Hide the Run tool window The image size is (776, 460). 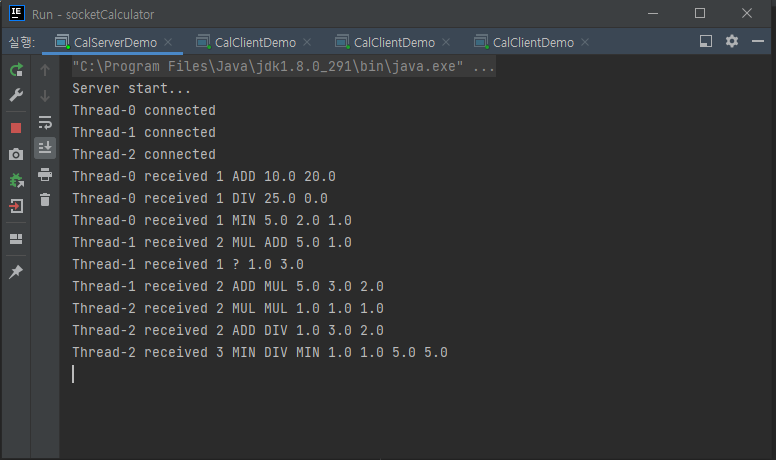pyautogui.click(x=758, y=41)
